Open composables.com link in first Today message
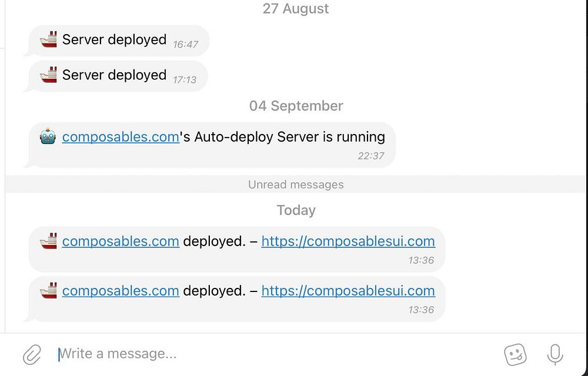Image resolution: width=588 pixels, height=376 pixels. pos(121,241)
